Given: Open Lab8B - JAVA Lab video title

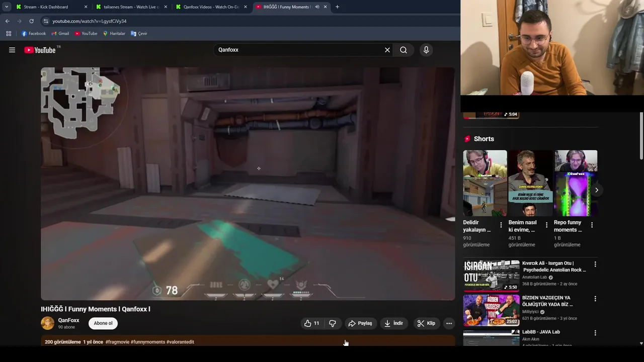Looking at the screenshot, I should tap(541, 332).
